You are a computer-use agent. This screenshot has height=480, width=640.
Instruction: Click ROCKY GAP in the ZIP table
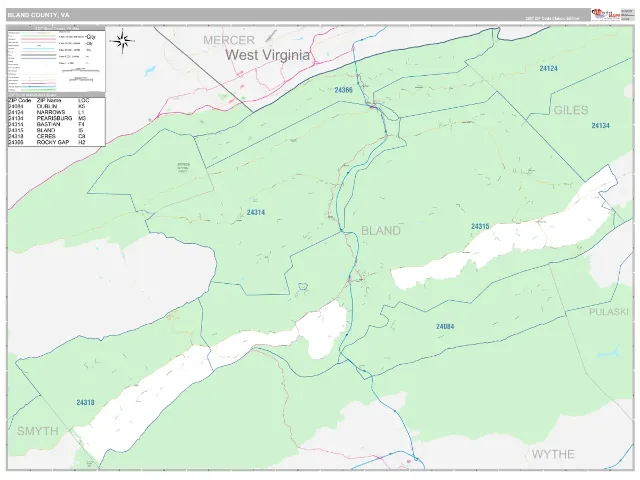pyautogui.click(x=53, y=142)
